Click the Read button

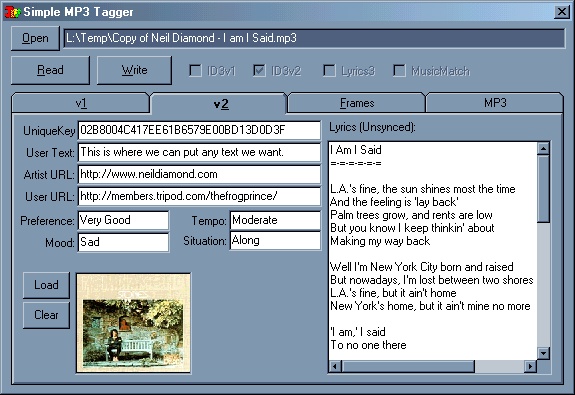click(x=50, y=70)
